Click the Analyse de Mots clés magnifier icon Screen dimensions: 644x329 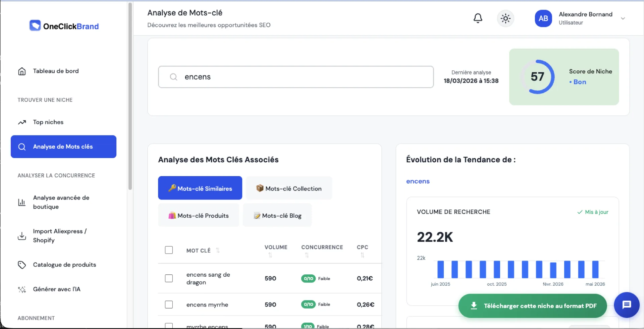22,147
